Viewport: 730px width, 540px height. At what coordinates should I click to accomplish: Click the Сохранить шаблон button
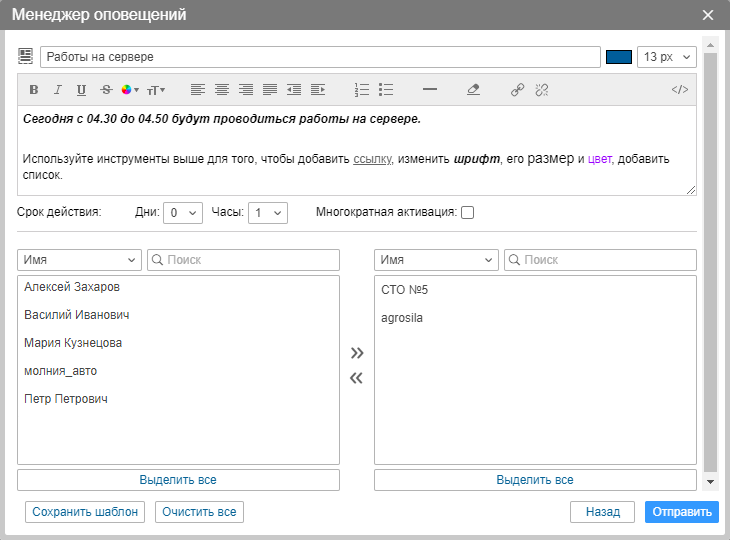85,512
